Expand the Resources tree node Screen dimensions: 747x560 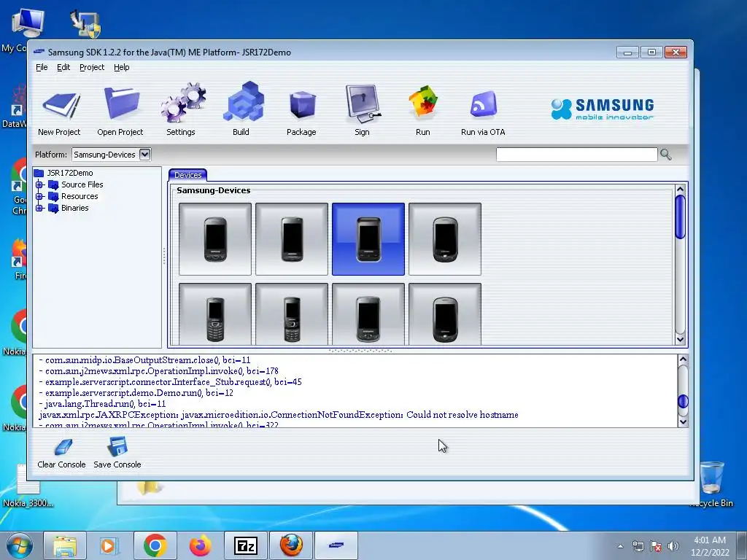[x=39, y=196]
